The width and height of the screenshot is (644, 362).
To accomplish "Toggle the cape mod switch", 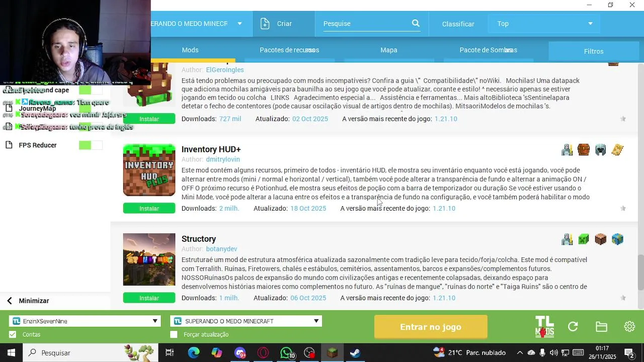I will pyautogui.click(x=91, y=90).
